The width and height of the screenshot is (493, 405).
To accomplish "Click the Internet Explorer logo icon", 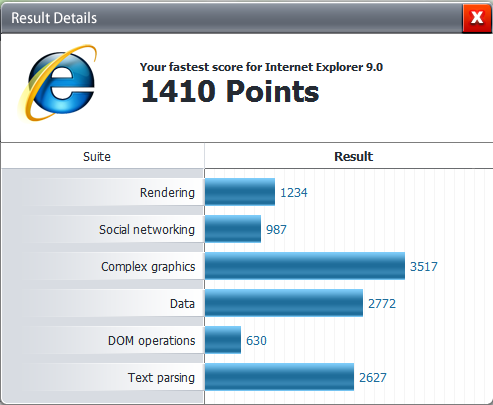I will [x=57, y=83].
